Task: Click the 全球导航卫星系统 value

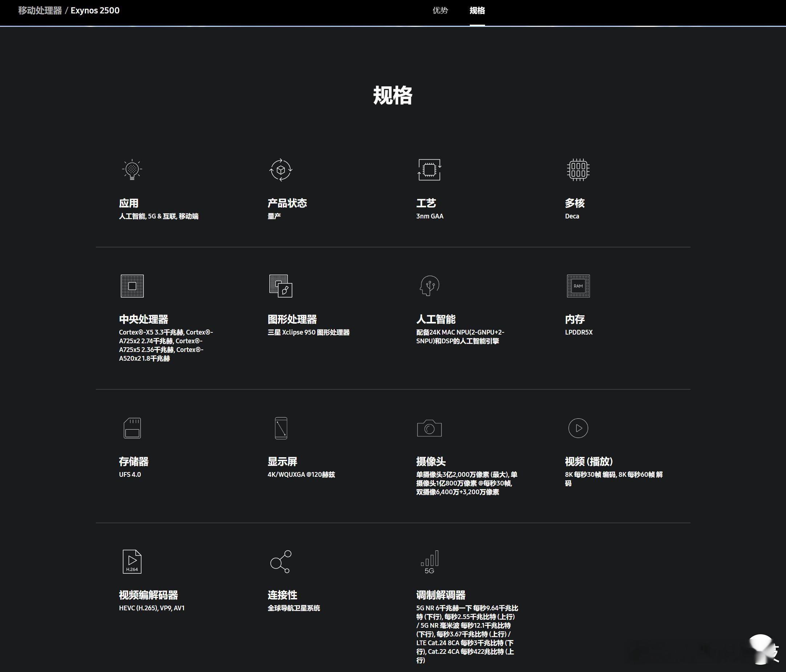Action: coord(294,608)
